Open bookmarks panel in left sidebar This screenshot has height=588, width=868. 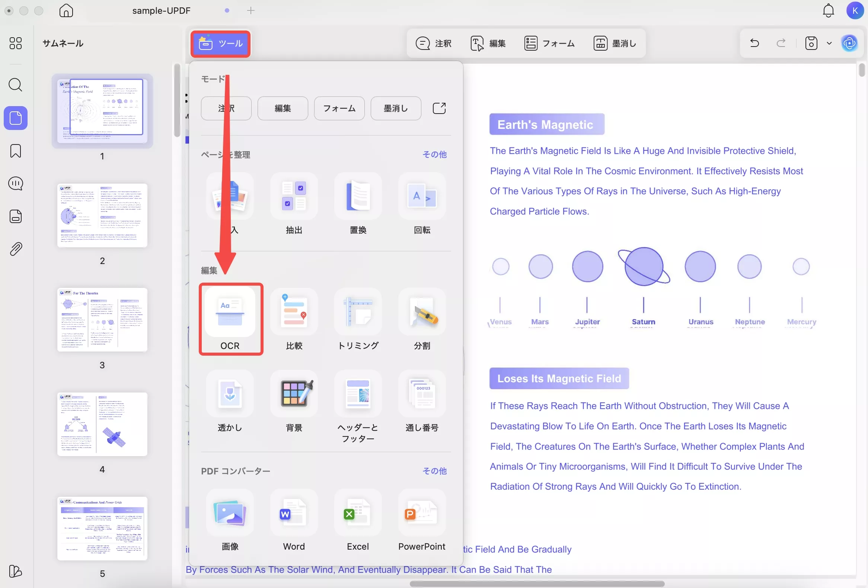(15, 151)
